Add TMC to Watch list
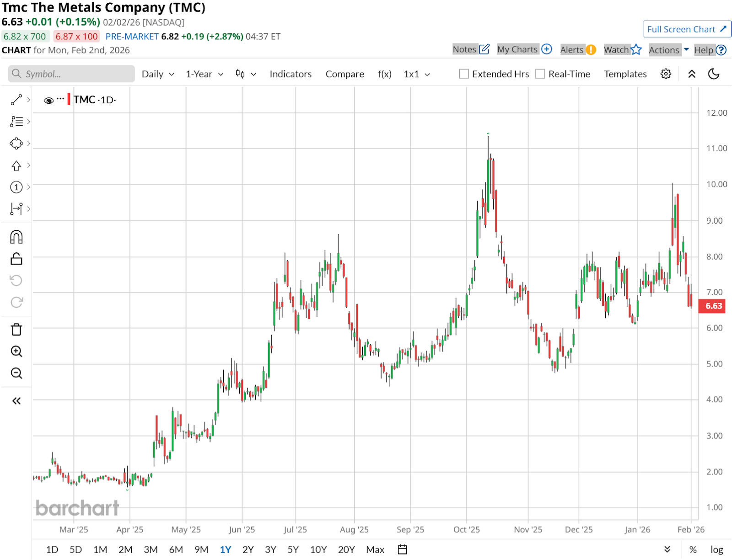Viewport: 732px width, 560px height. pos(623,49)
